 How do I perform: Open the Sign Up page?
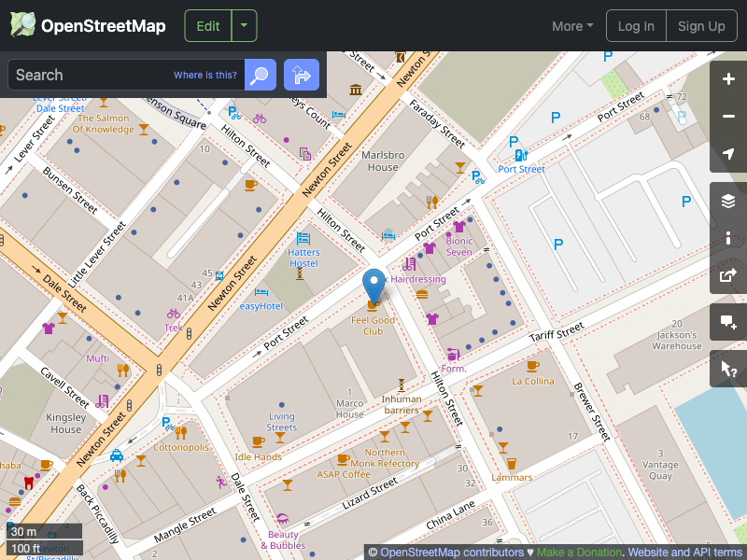pyautogui.click(x=701, y=25)
